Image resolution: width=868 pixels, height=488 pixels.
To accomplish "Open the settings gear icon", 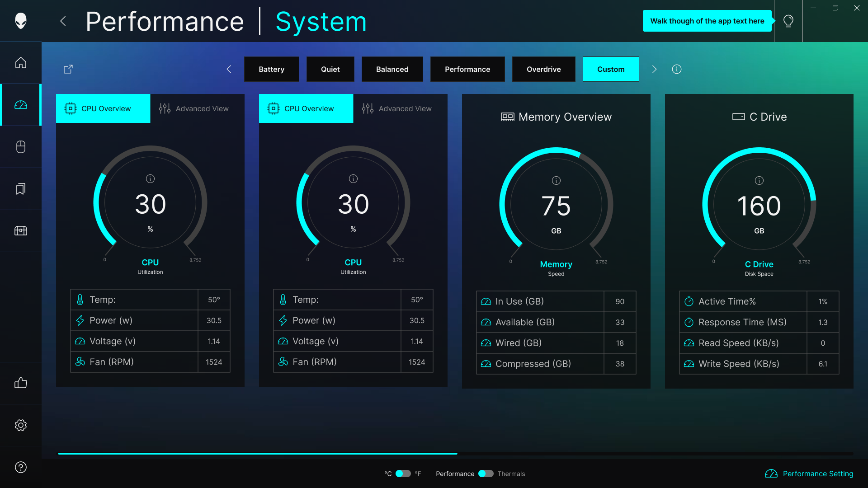I will pyautogui.click(x=21, y=425).
